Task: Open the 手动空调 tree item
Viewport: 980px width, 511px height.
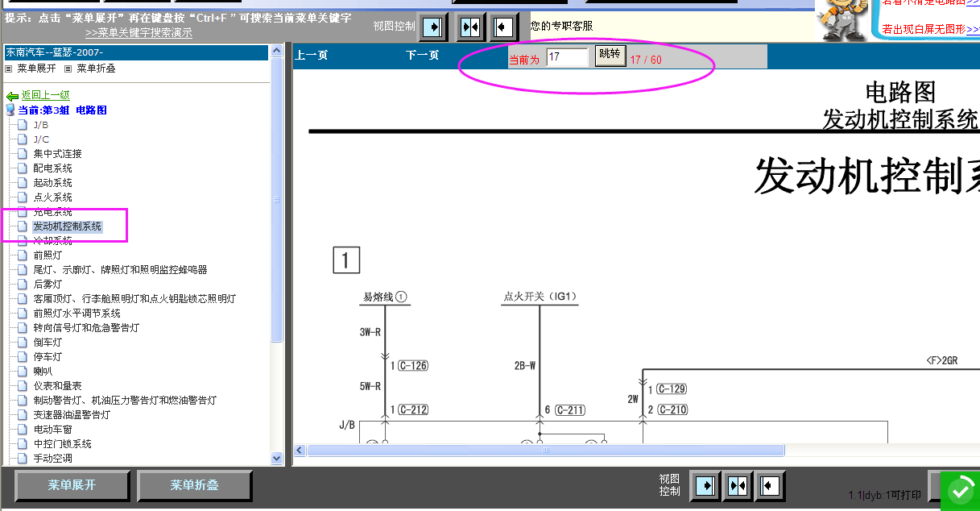Action: point(52,459)
